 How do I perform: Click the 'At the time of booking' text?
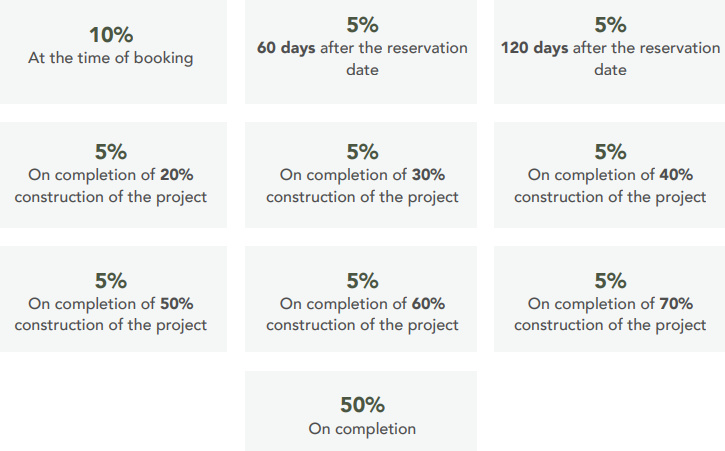point(111,58)
